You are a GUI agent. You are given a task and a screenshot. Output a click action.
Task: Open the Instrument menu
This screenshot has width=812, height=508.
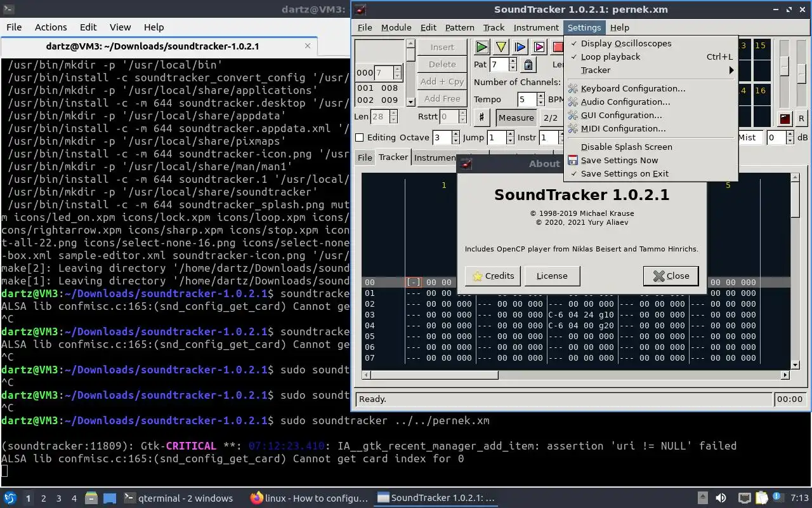tap(536, 27)
